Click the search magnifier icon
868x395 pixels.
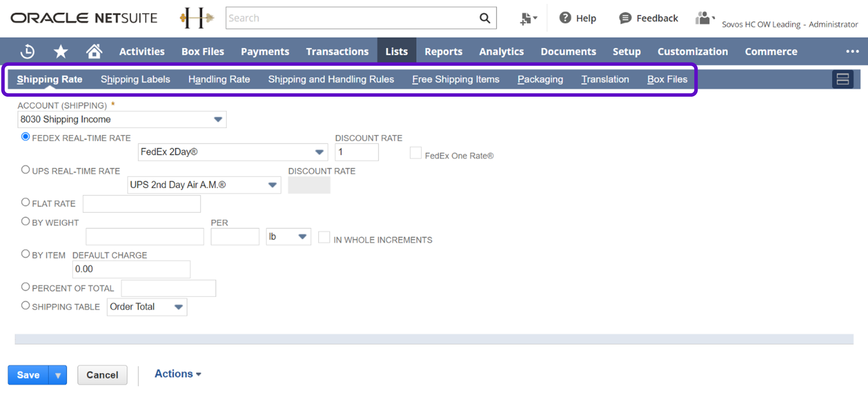[484, 18]
